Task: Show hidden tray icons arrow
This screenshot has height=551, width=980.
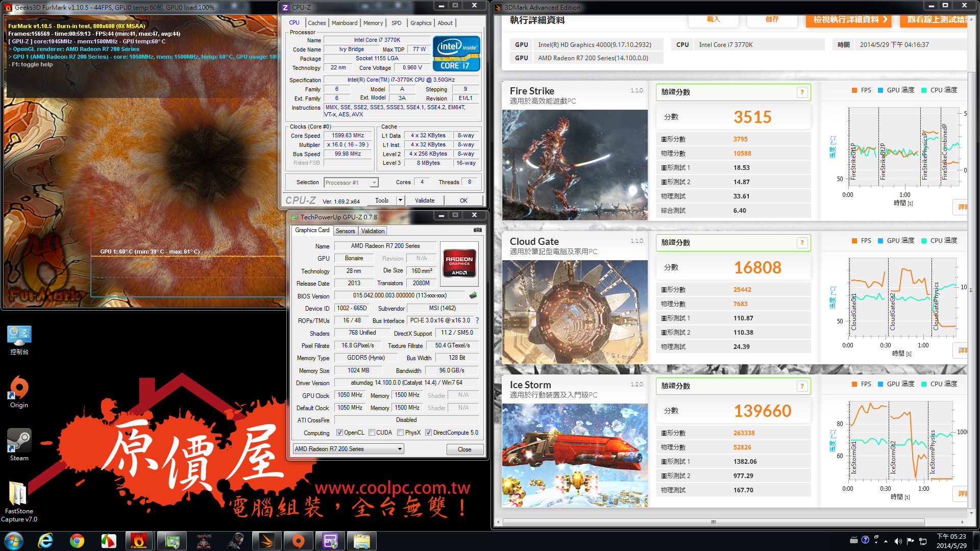Action: (886, 541)
